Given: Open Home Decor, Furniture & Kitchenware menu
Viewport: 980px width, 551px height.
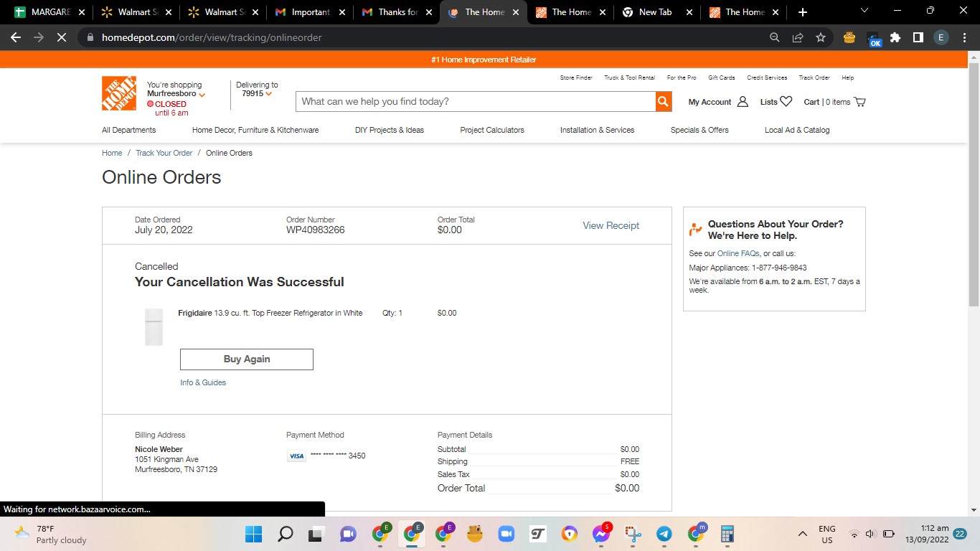Looking at the screenshot, I should click(x=255, y=130).
